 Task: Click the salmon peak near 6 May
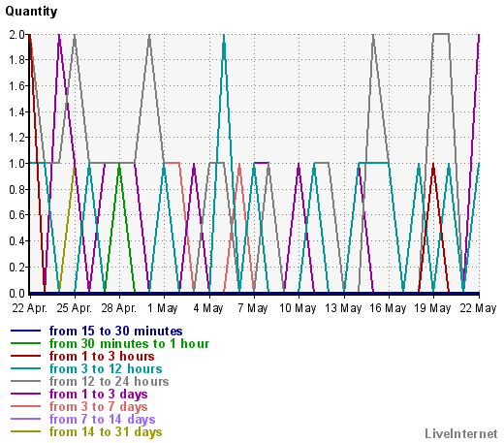point(239,165)
